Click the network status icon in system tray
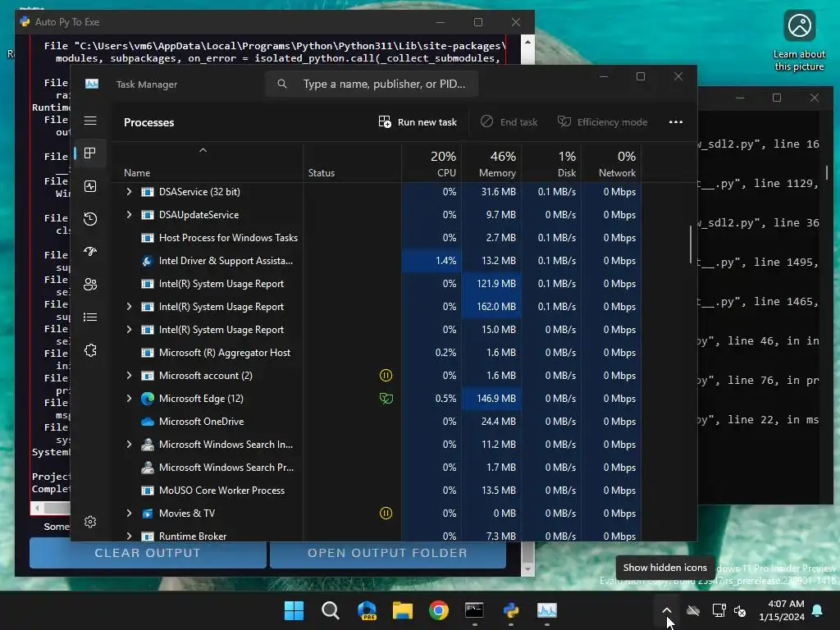This screenshot has width=840, height=630. pos(719,610)
